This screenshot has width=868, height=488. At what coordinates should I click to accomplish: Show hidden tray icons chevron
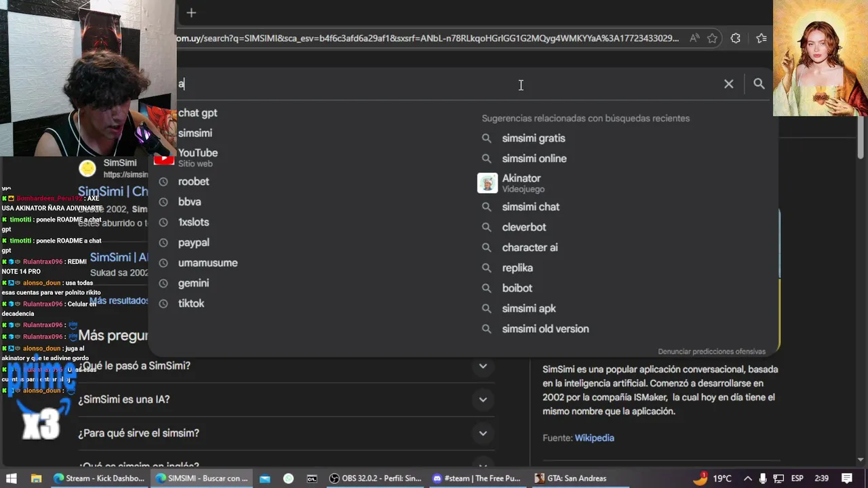748,479
